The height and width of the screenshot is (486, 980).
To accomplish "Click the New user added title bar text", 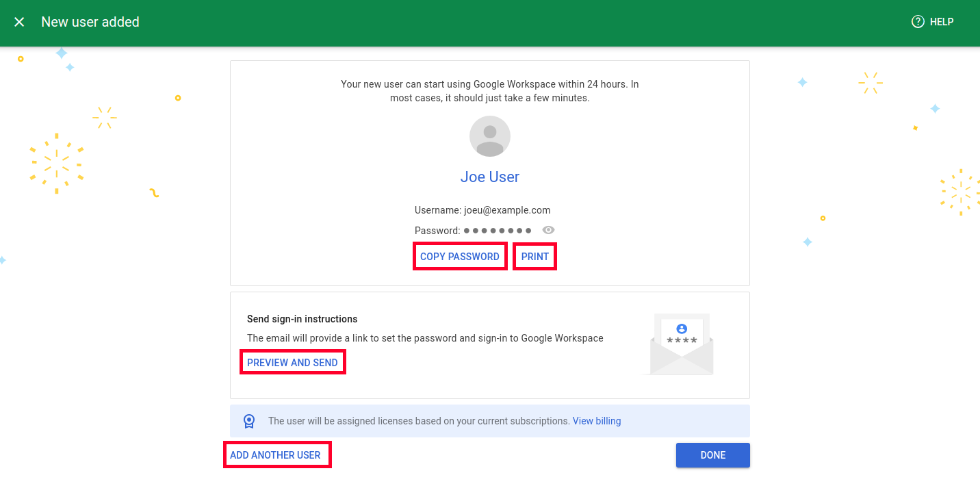I will pos(90,21).
